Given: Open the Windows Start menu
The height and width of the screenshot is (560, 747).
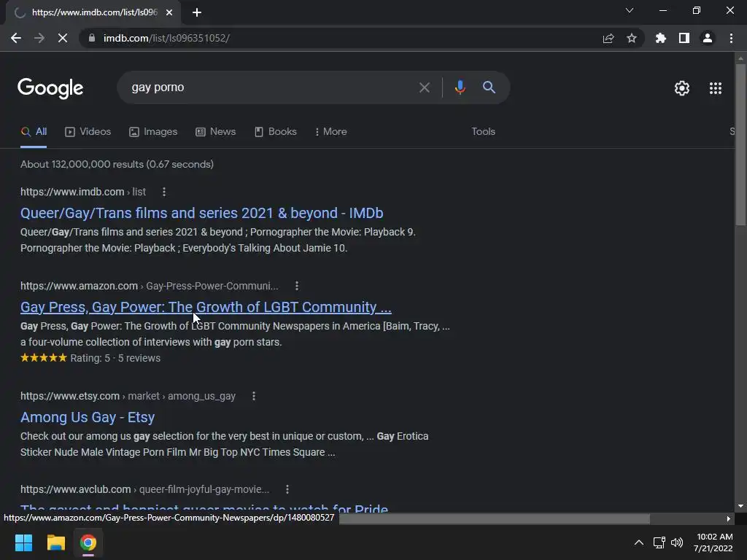Looking at the screenshot, I should [23, 542].
